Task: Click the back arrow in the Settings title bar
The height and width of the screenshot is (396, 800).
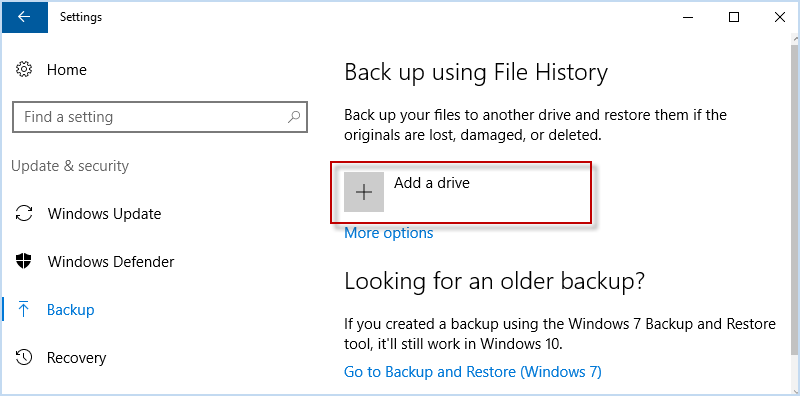Action: point(24,17)
